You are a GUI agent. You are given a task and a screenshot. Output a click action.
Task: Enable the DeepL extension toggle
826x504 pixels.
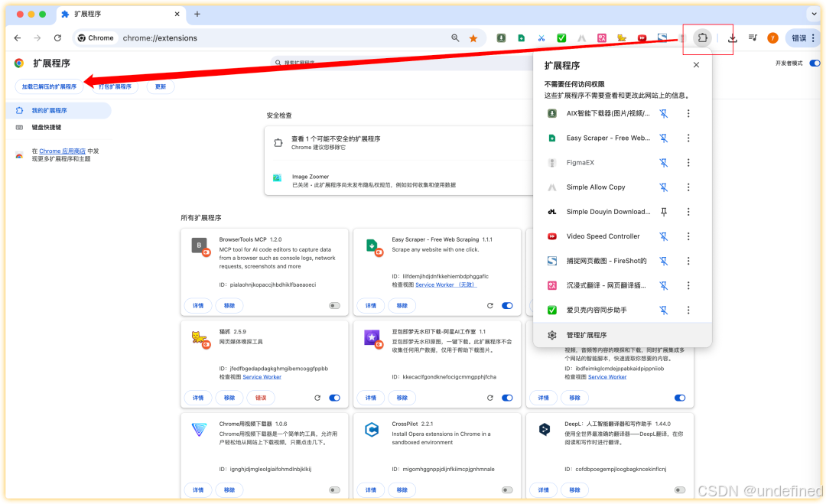(680, 489)
